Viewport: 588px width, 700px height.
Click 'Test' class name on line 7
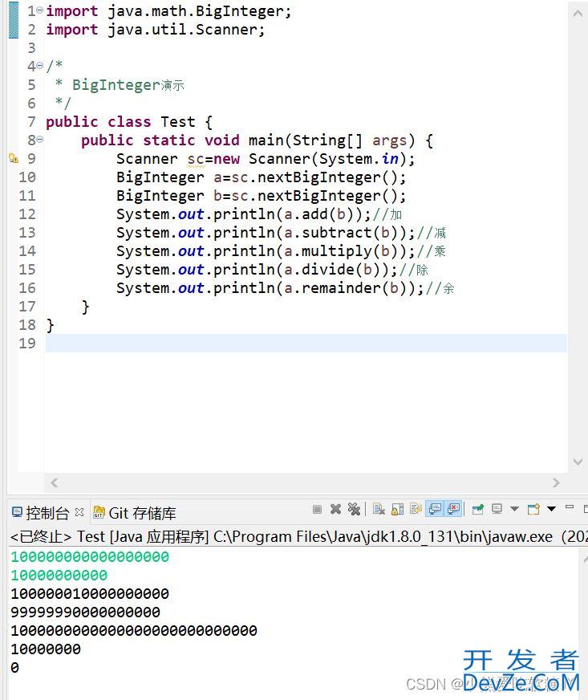tap(177, 122)
